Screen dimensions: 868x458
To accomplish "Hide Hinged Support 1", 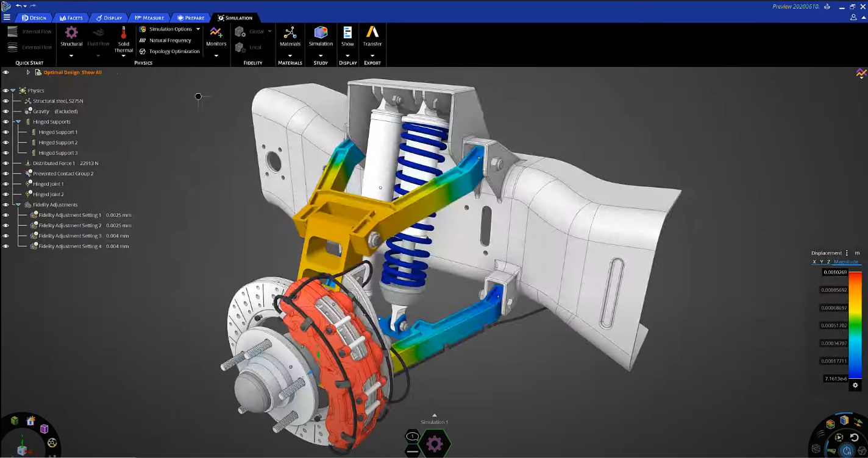I will point(5,132).
